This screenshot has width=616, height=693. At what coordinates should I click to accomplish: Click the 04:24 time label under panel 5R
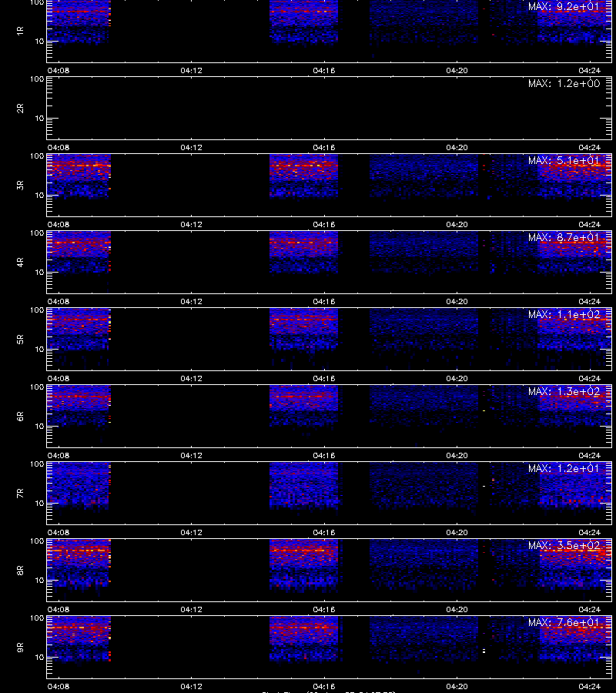590,378
